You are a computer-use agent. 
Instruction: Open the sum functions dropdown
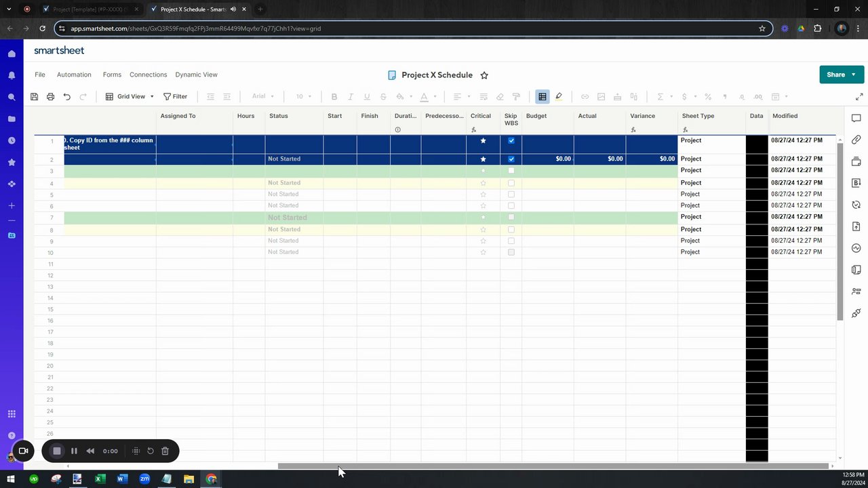click(664, 97)
